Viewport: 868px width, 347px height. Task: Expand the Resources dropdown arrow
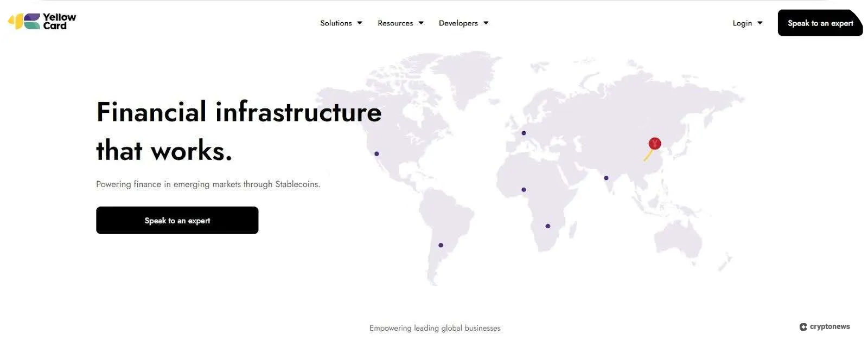point(421,23)
